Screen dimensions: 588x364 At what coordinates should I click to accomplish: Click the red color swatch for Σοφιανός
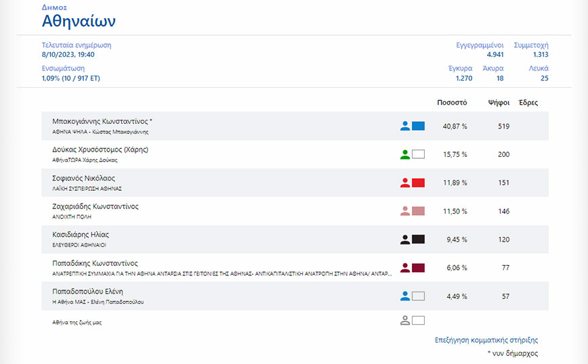(x=418, y=183)
